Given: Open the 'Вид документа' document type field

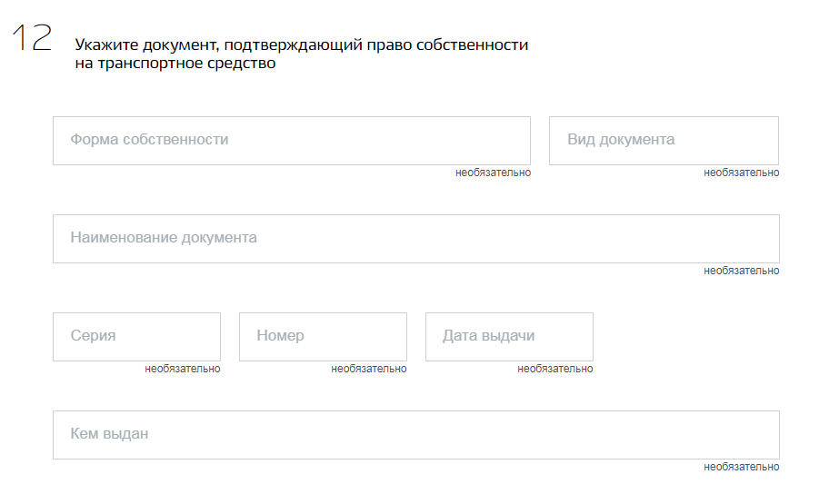Looking at the screenshot, I should point(664,141).
